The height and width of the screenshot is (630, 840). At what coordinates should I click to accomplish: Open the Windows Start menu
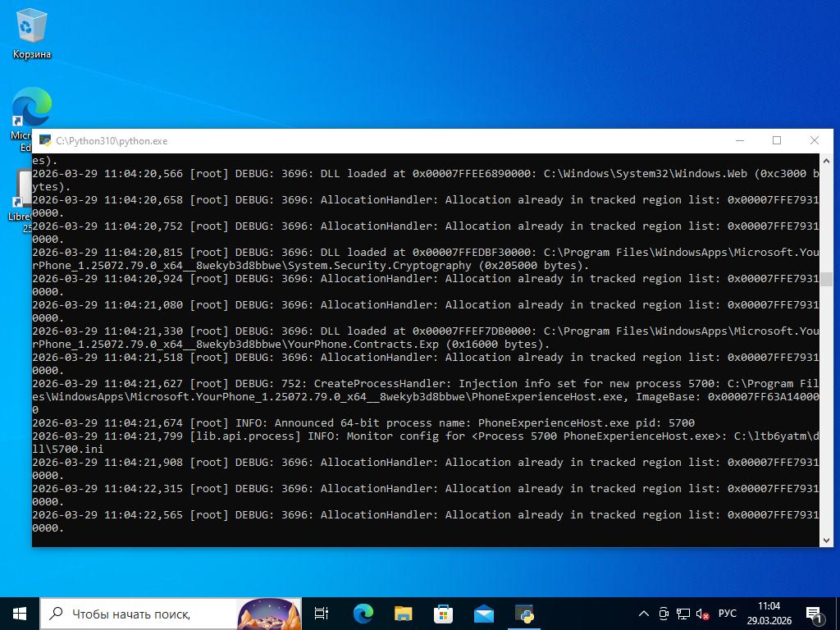20,613
